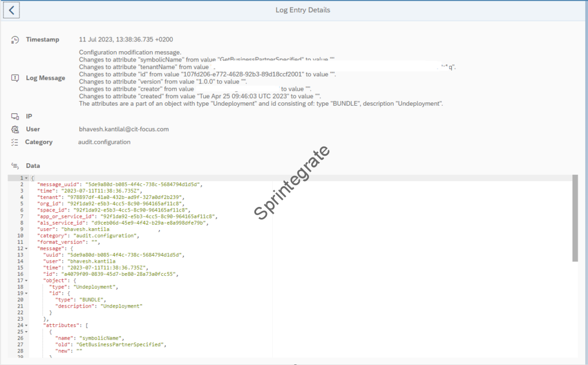Click the back arrow button

(x=12, y=10)
